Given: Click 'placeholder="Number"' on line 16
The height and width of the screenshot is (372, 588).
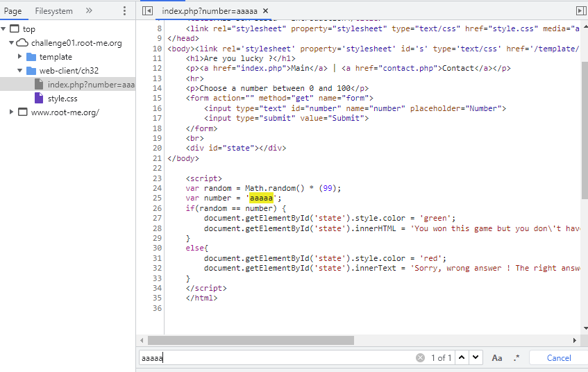Looking at the screenshot, I should [455, 108].
